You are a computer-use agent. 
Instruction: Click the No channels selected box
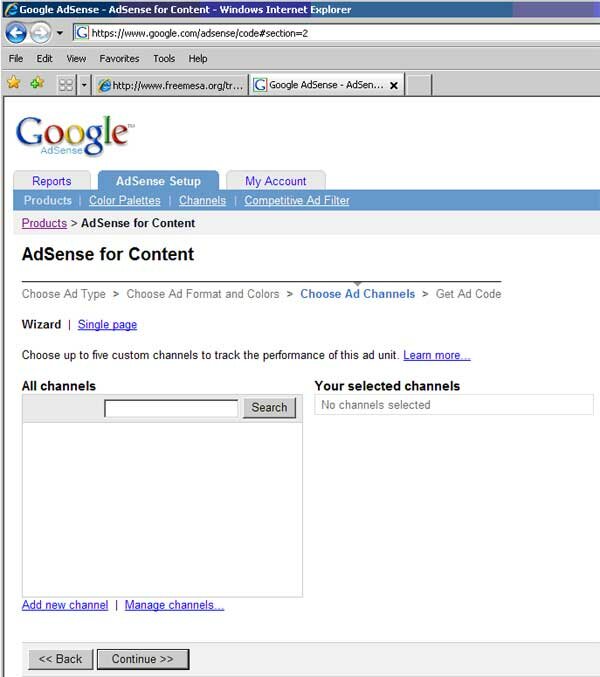coord(454,405)
